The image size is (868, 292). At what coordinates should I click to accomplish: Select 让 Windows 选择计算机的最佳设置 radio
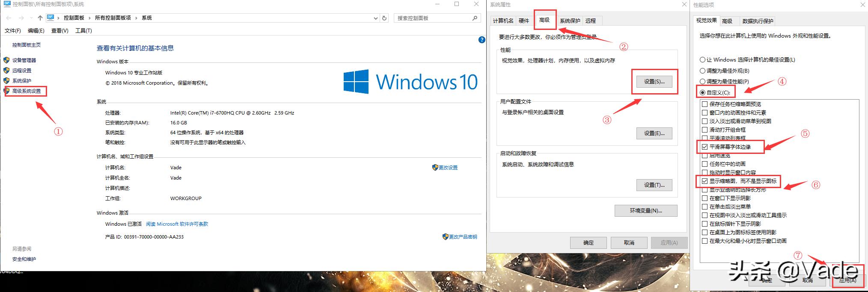702,60
